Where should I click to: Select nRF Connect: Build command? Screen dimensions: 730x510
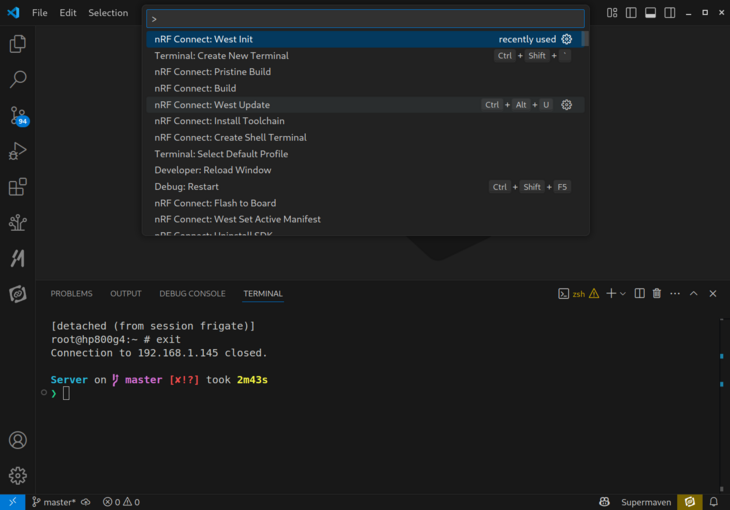[x=365, y=88]
